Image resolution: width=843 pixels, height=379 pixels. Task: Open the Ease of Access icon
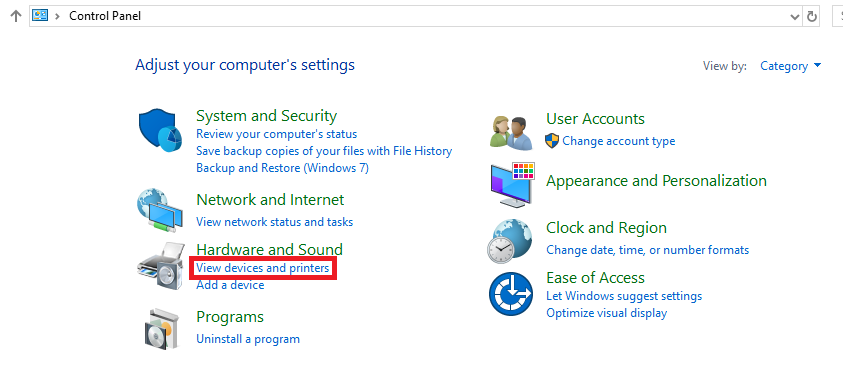[x=510, y=295]
